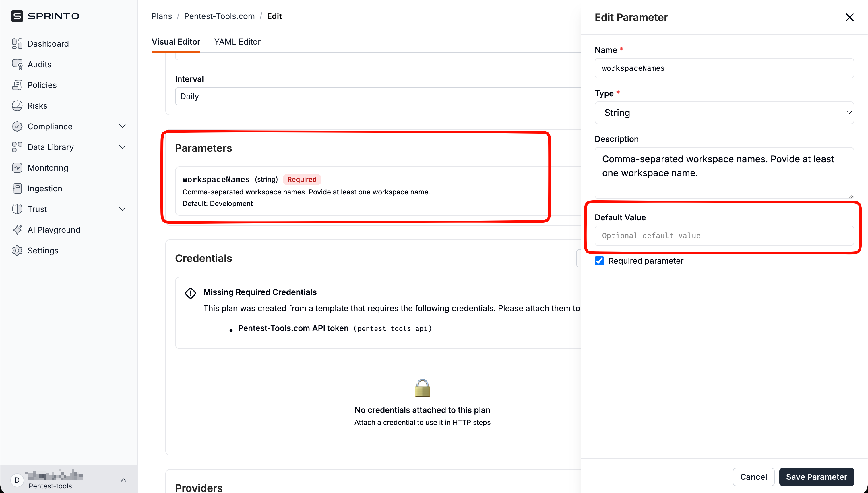Image resolution: width=868 pixels, height=493 pixels.
Task: Click the Dashboard sidebar icon
Action: (17, 44)
